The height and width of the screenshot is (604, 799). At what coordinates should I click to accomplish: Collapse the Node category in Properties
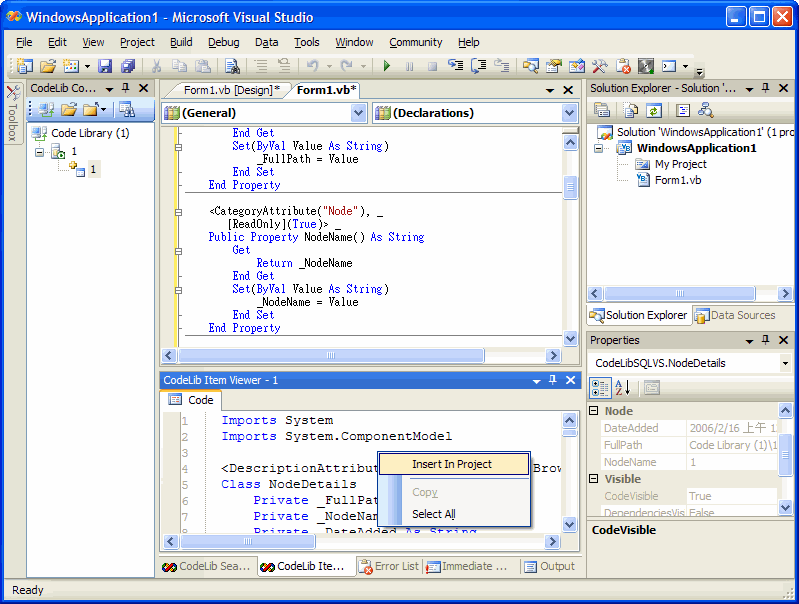point(594,410)
